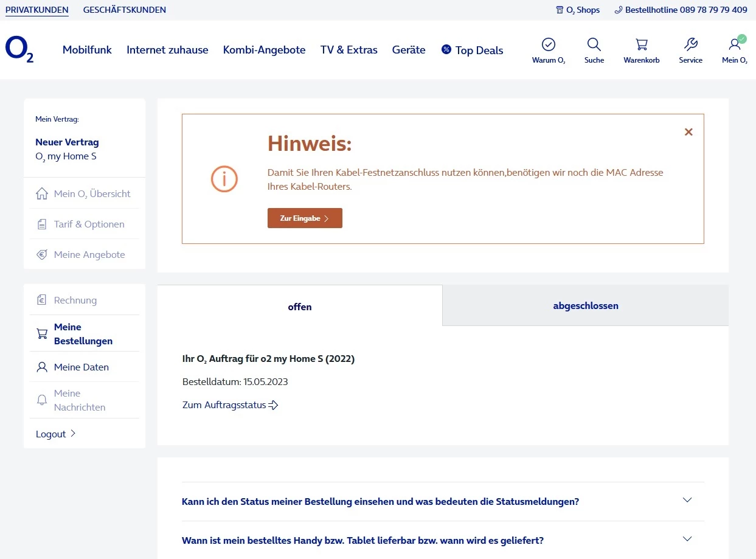Open Meine Bestellungen in sidebar
Image resolution: width=756 pixels, height=559 pixels.
point(85,334)
